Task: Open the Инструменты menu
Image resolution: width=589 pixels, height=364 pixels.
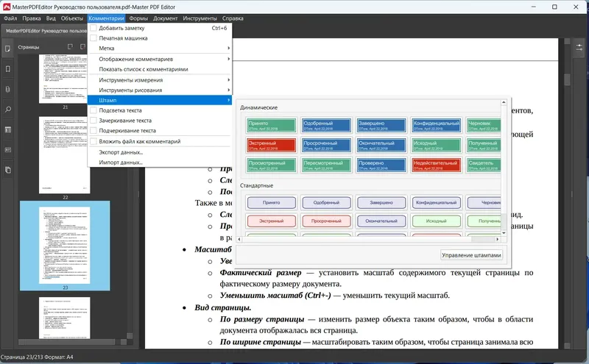Action: pyautogui.click(x=200, y=18)
